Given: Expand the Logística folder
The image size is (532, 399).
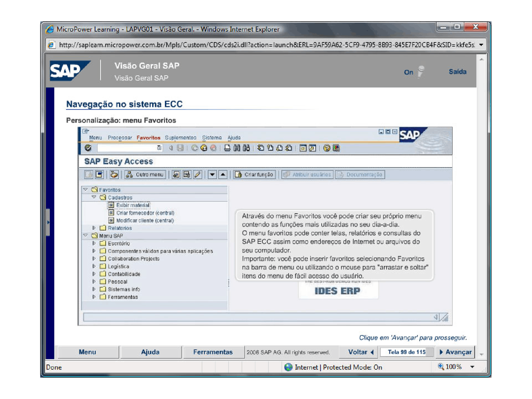Looking at the screenshot, I should click(94, 266).
